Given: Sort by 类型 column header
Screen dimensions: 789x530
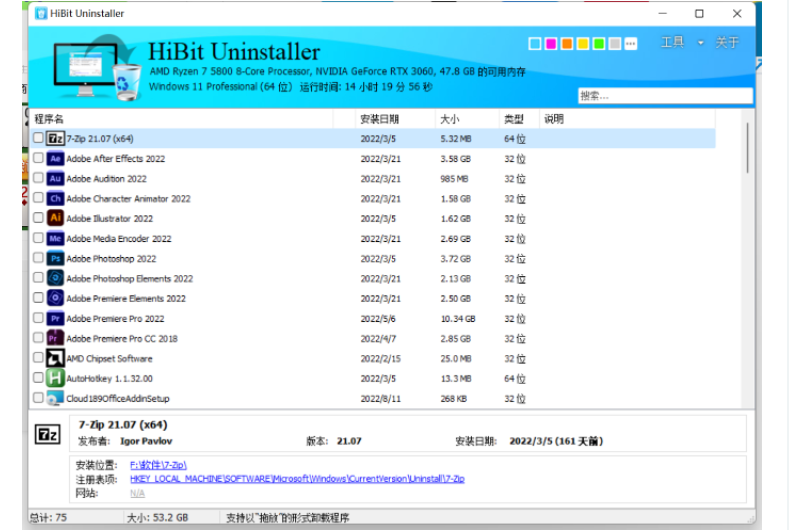Looking at the screenshot, I should pos(519,119).
